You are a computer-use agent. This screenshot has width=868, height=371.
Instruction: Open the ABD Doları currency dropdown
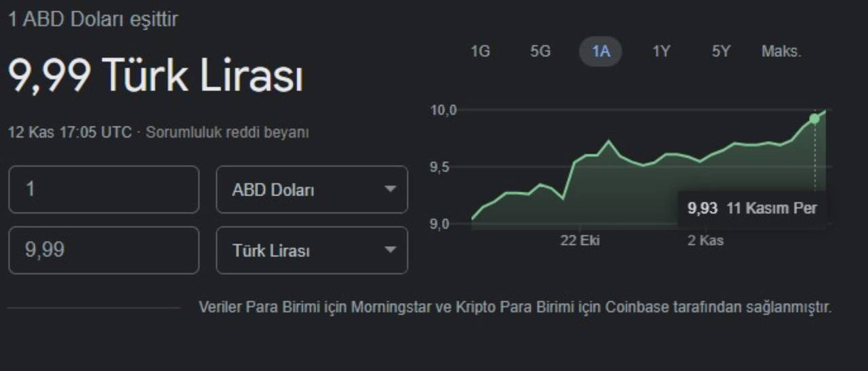tap(312, 190)
